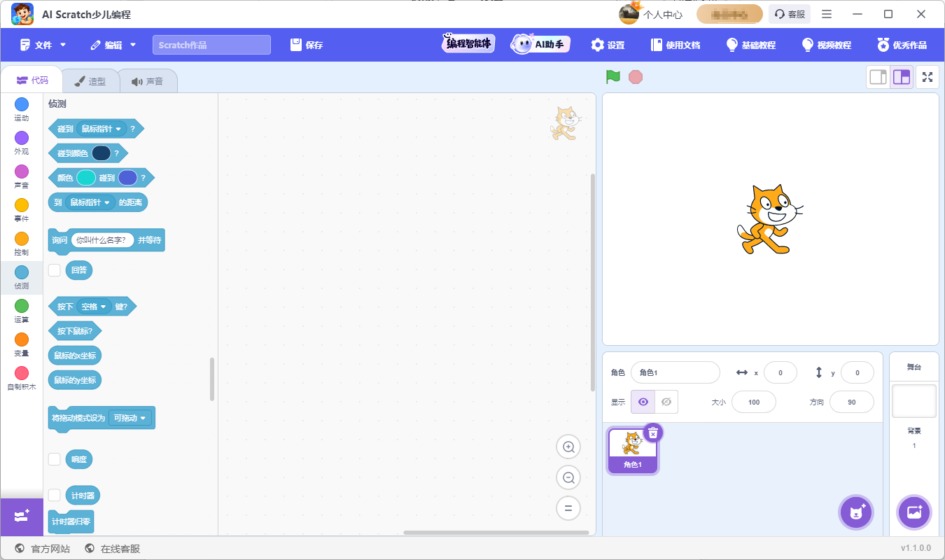Toggle the 响度 reporter checkbox
This screenshot has width=945, height=560.
(54, 459)
